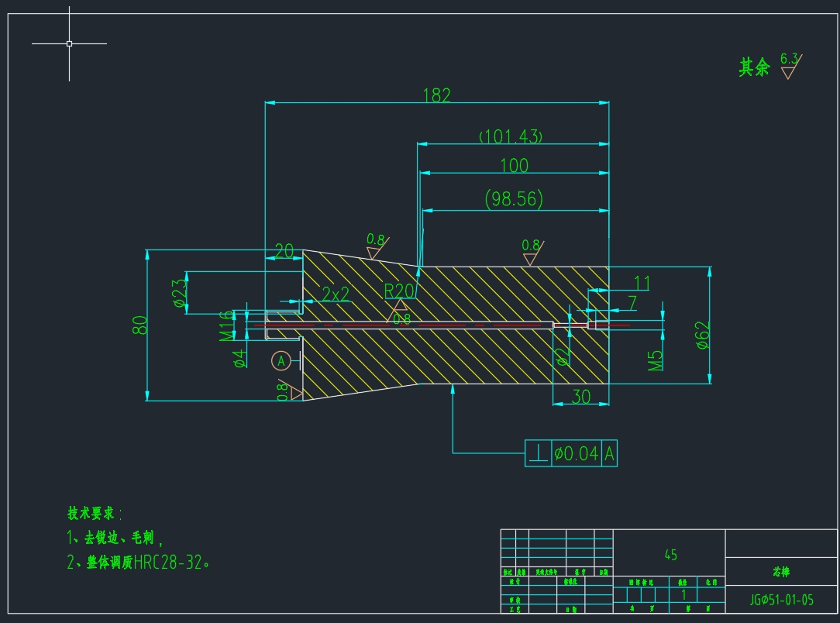
Task: Click the crosshair cursor pickbox at the top left
Action: (x=69, y=43)
